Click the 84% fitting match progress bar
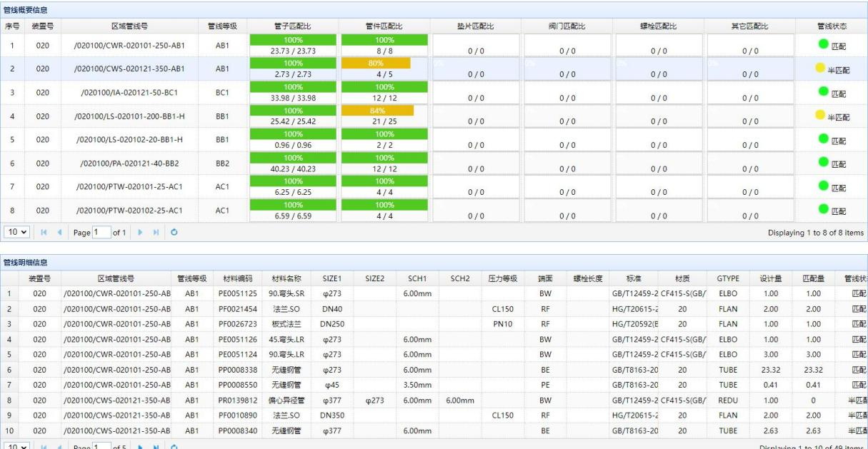The image size is (868, 449). [x=377, y=111]
